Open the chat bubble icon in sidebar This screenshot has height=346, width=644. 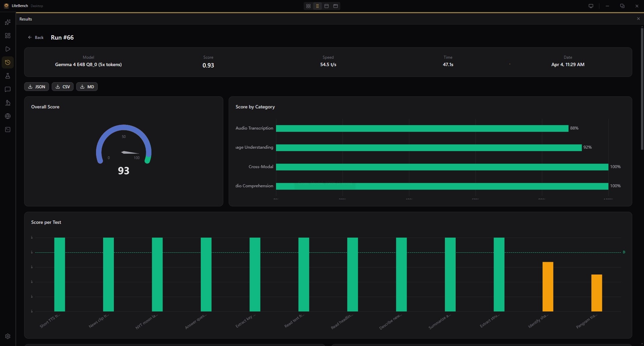[x=8, y=89]
